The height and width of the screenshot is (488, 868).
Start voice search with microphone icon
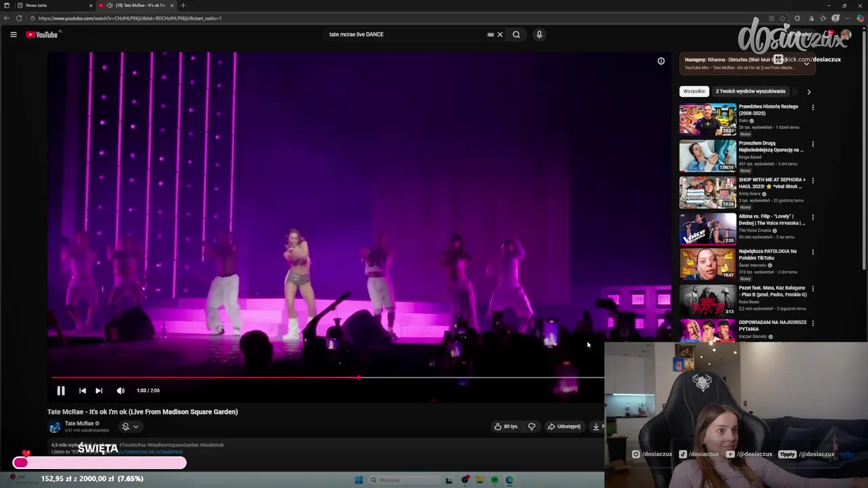(539, 35)
